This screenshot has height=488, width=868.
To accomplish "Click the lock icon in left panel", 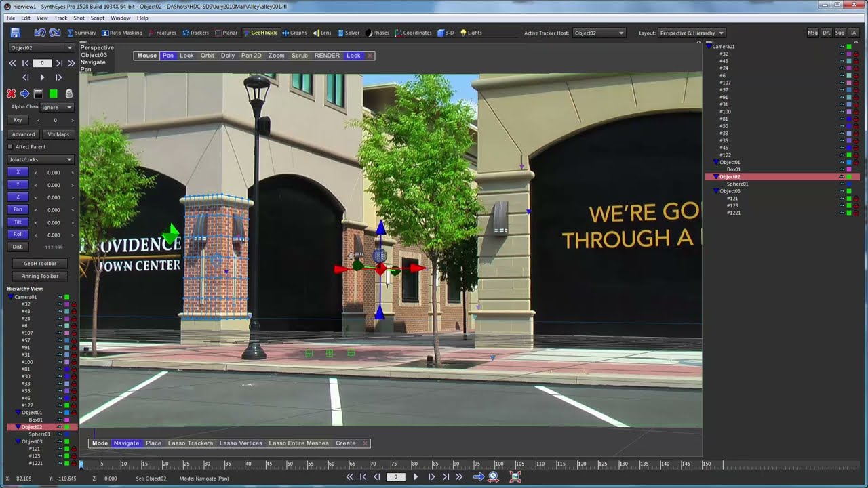I will pyautogui.click(x=68, y=94).
